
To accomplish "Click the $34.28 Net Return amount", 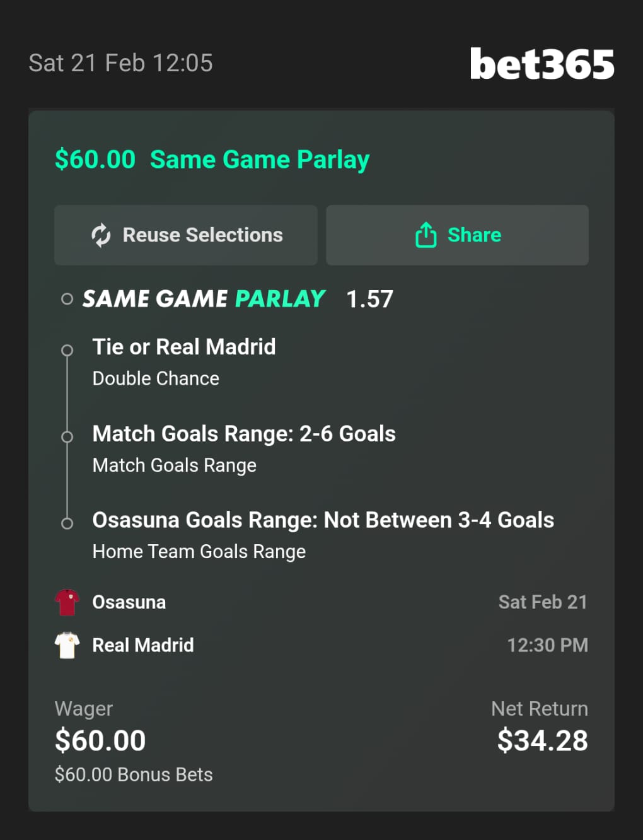I will 542,740.
